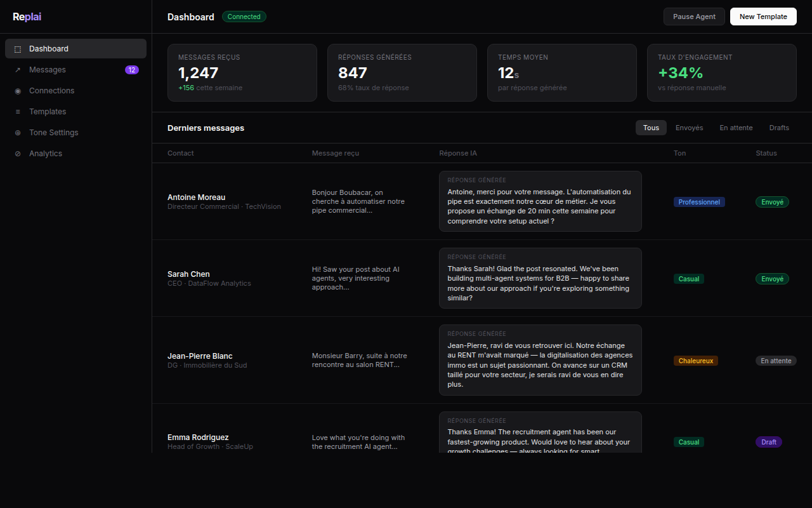812x508 pixels.
Task: Click the Templates list icon in sidebar
Action: point(18,112)
